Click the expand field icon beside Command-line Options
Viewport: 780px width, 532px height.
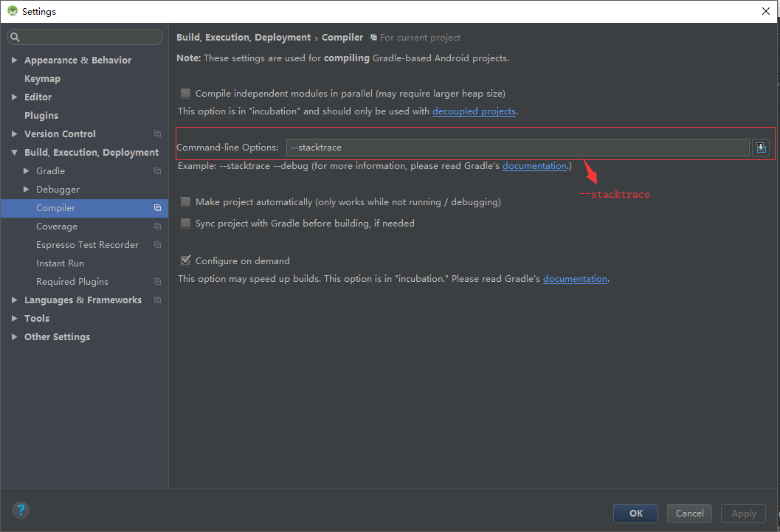click(x=761, y=148)
